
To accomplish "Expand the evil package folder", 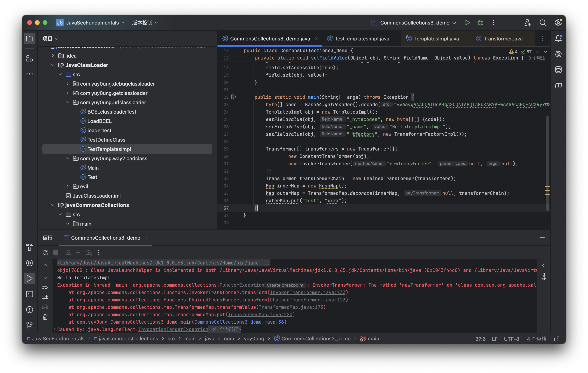I will coord(68,186).
